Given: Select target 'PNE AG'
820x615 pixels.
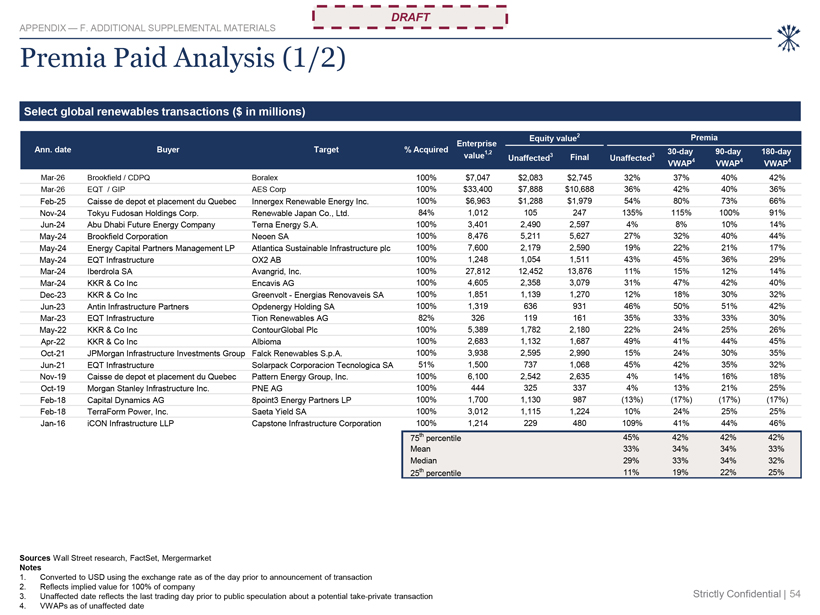Looking at the screenshot, I should 267,389.
